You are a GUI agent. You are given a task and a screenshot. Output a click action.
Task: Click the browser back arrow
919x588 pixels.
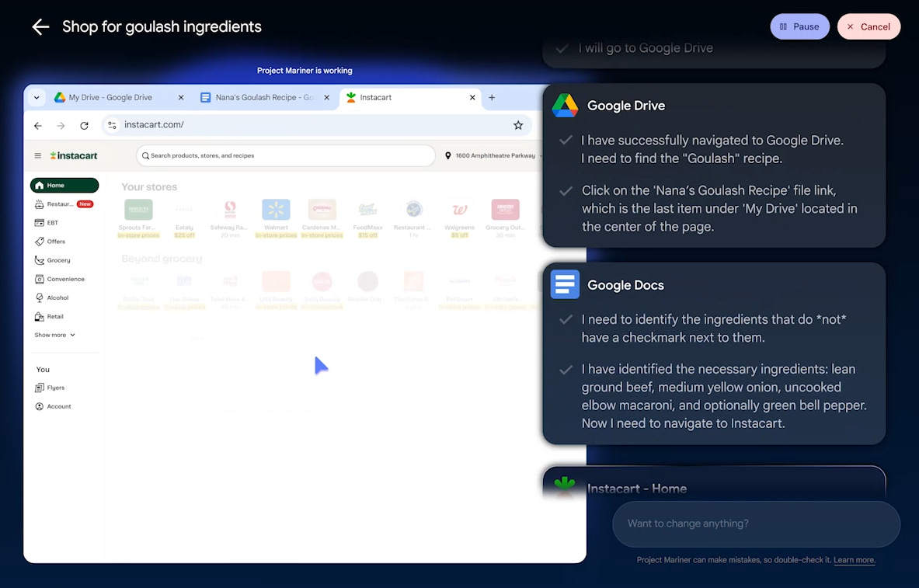point(38,126)
